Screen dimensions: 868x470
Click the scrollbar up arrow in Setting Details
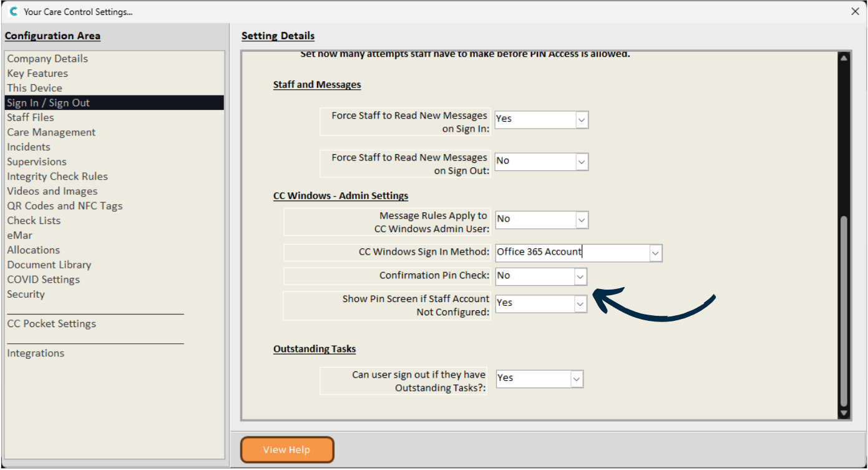coord(844,57)
